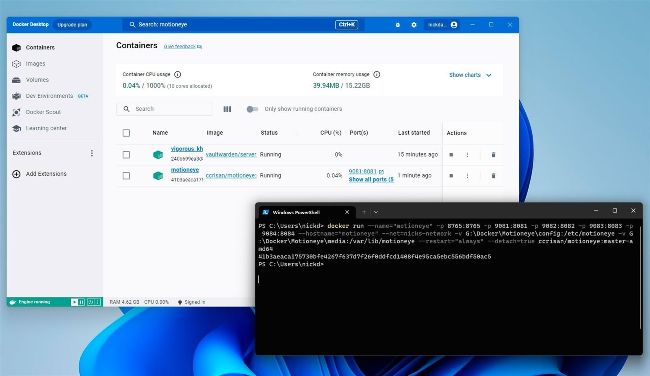Expand the Show charts dropdown
The width and height of the screenshot is (650, 376).
pyautogui.click(x=470, y=75)
